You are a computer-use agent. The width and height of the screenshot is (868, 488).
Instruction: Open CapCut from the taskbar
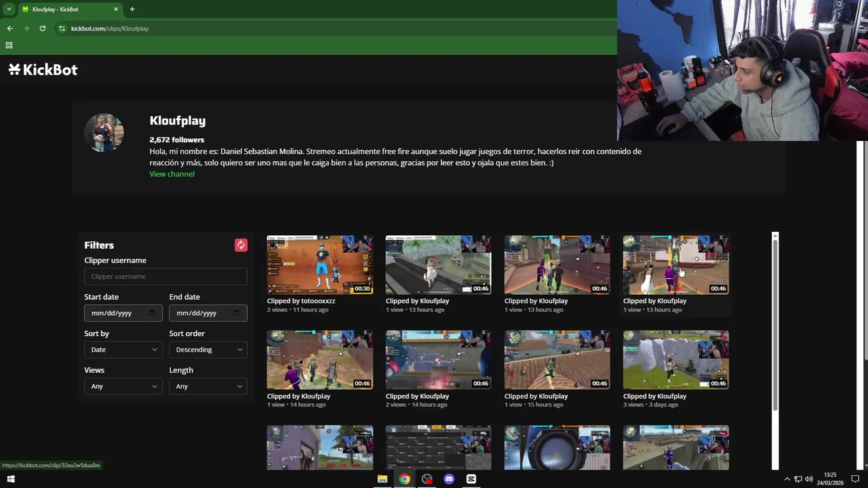[x=471, y=479]
